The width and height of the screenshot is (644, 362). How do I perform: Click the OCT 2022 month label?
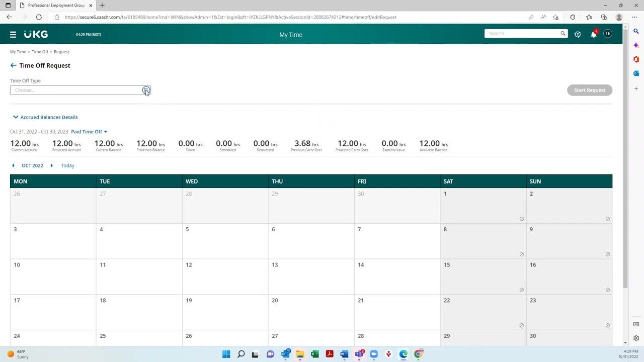tap(32, 165)
